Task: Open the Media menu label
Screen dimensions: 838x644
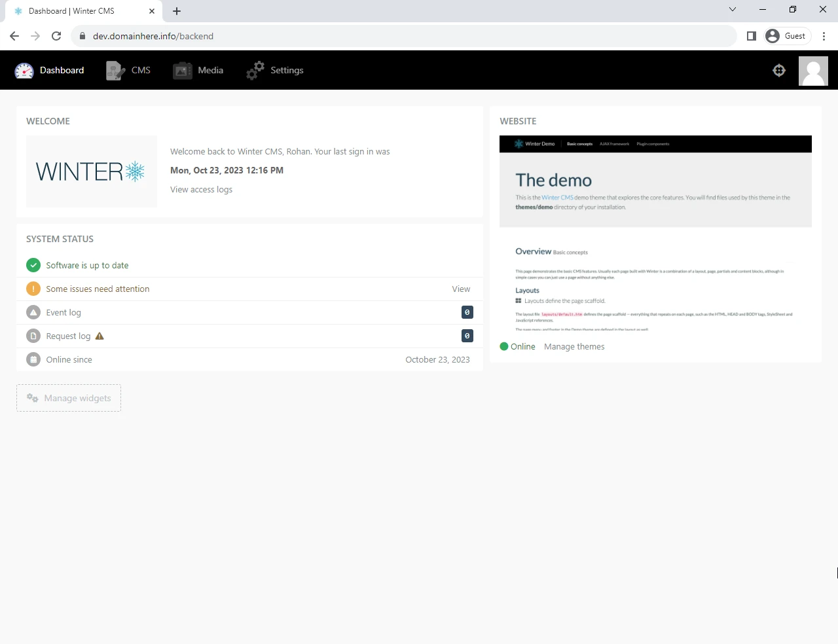Action: [x=211, y=70]
